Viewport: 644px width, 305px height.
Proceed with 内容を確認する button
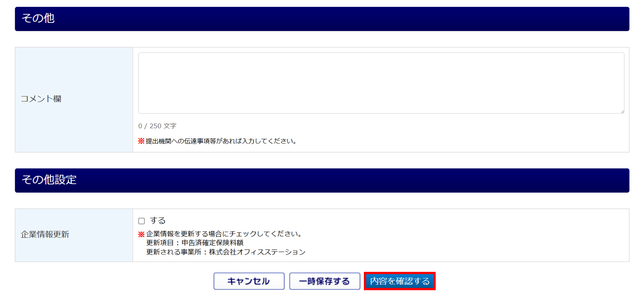point(400,281)
